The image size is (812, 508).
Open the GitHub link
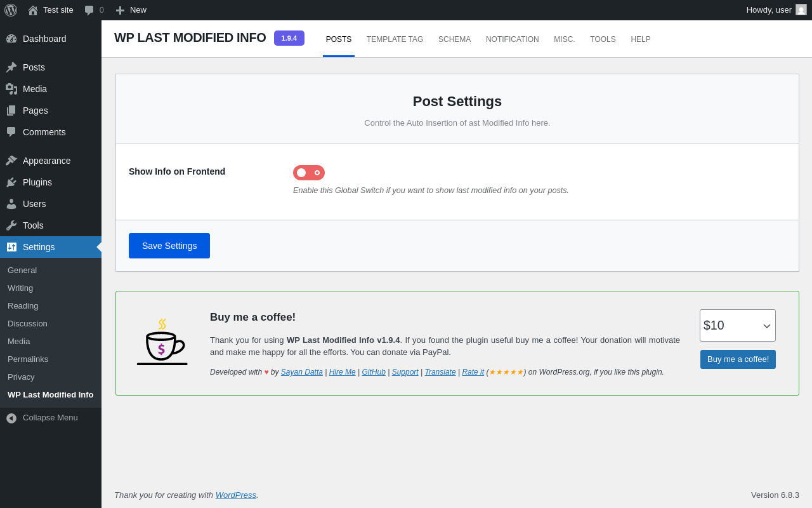click(x=374, y=372)
